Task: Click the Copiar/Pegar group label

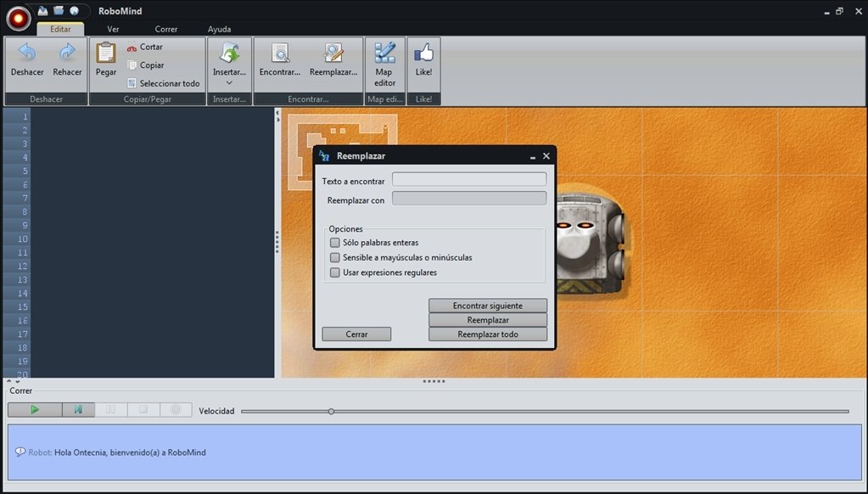Action: coord(148,99)
